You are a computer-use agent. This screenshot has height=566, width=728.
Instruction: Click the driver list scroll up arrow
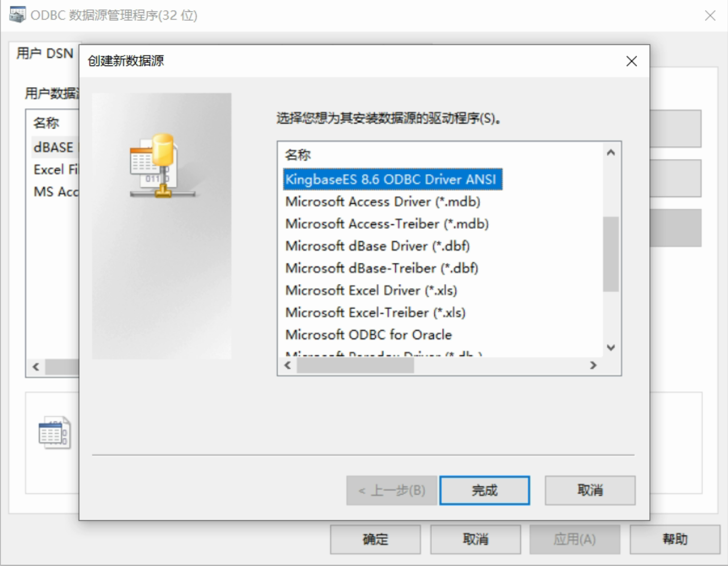(x=611, y=153)
